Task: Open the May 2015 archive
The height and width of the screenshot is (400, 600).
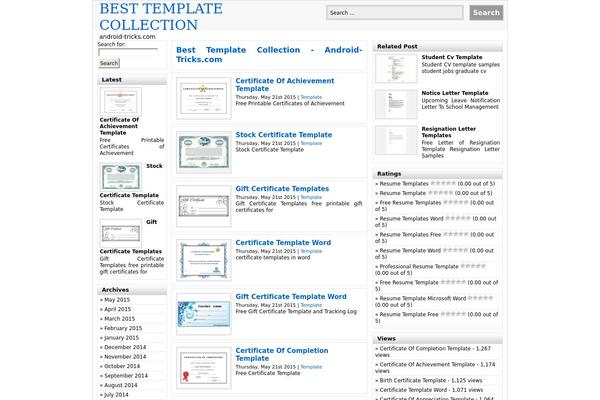Action: pos(117,300)
